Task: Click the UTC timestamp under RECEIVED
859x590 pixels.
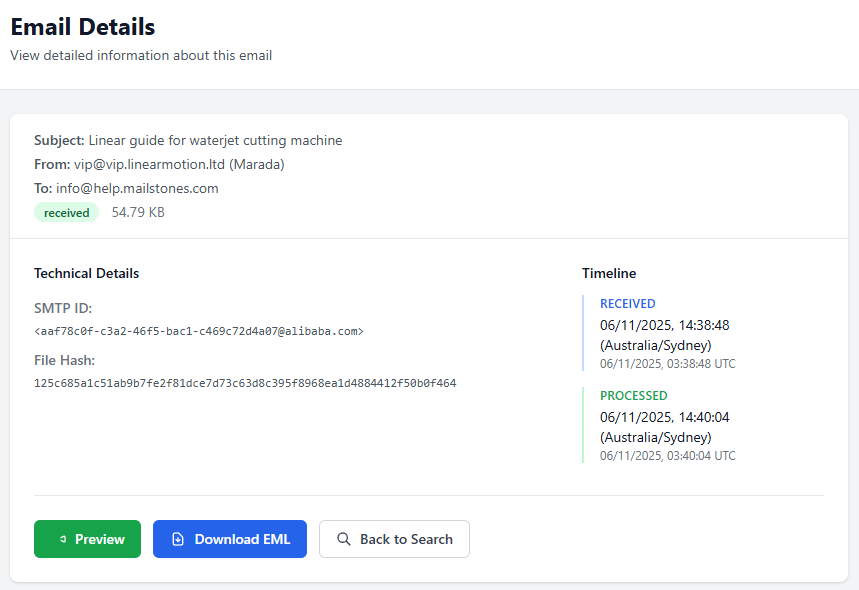Action: tap(667, 363)
